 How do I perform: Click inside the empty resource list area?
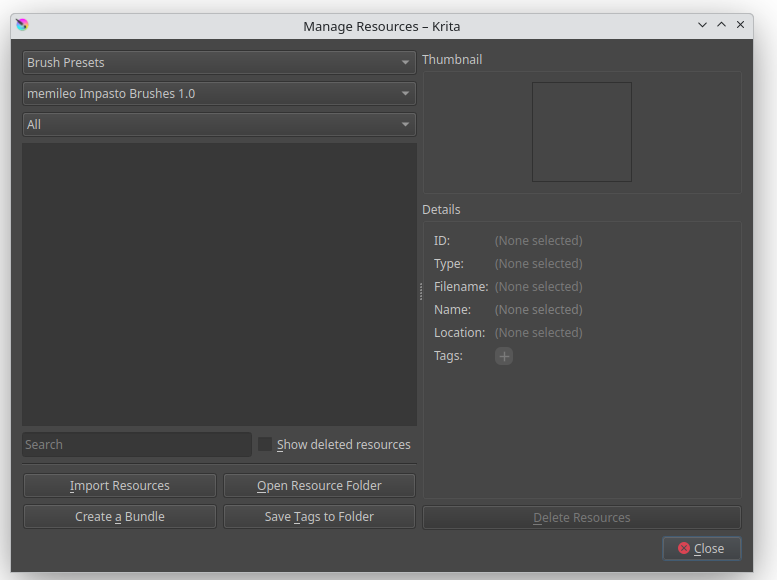pos(219,284)
